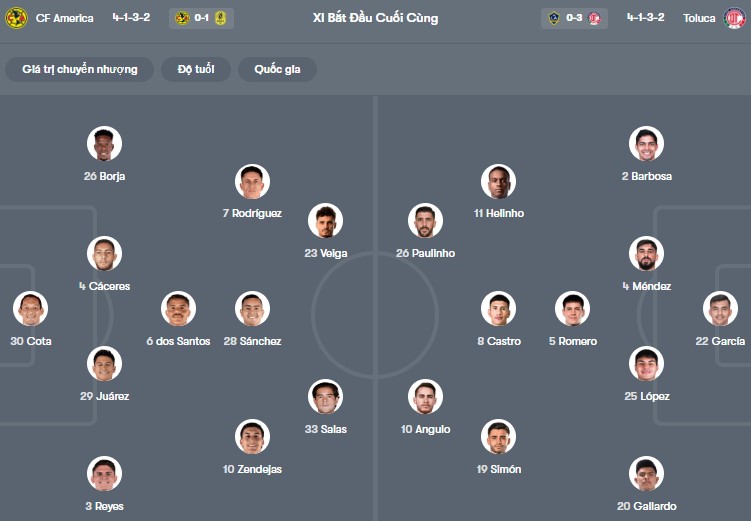Viewport: 751px width, 521px height.
Task: Click Barbosa's player photo
Action: (x=646, y=144)
